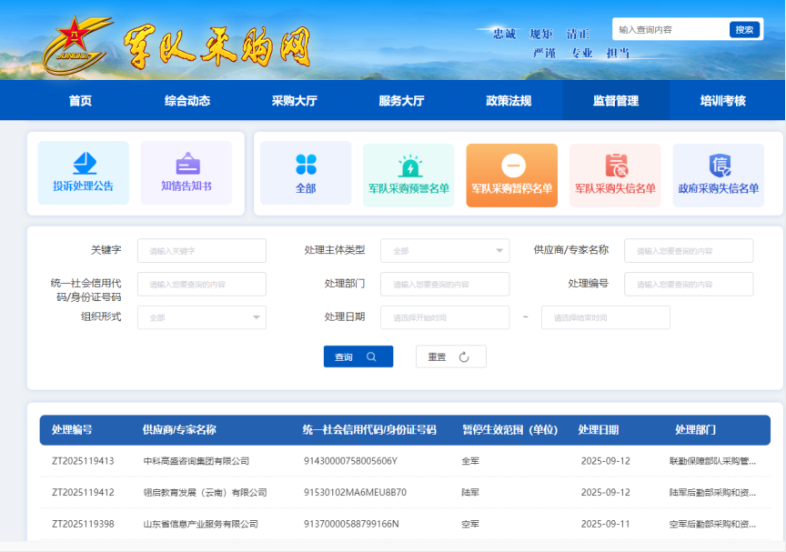786x552 pixels.
Task: Click 供应商/专家名称 column header
Action: (x=179, y=430)
